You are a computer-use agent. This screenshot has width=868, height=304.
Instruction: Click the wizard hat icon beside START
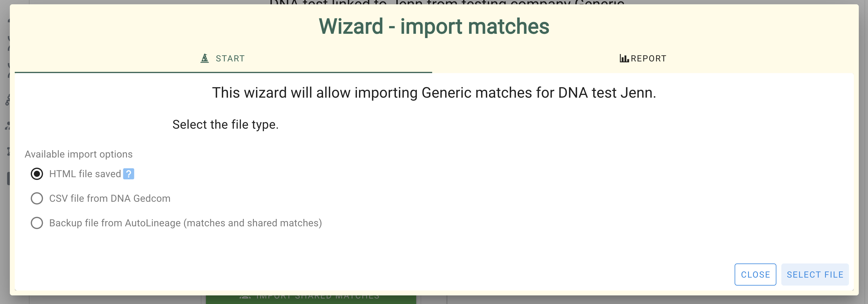coord(204,58)
